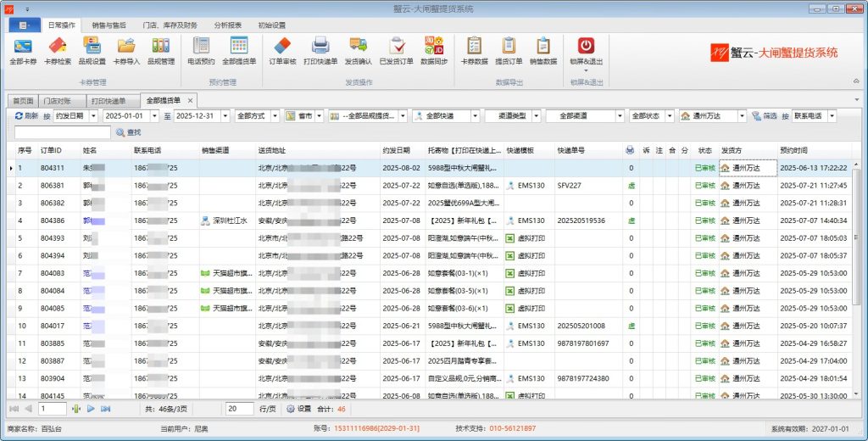Screen dimensions: 868x441
Task: Switch to the 分析报表 ribbon tab
Action: click(x=227, y=25)
